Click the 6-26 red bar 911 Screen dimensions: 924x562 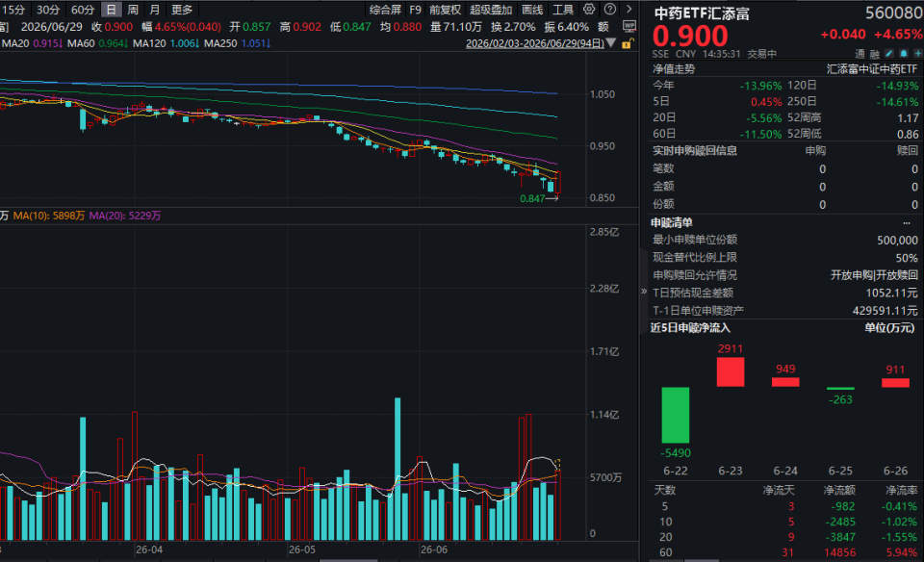coord(895,382)
